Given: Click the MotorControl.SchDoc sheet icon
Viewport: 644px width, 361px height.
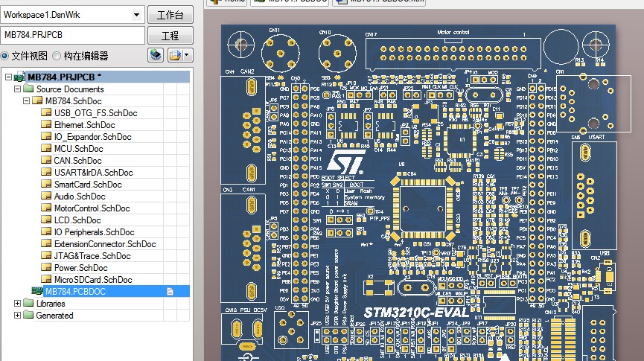Looking at the screenshot, I should coord(46,208).
